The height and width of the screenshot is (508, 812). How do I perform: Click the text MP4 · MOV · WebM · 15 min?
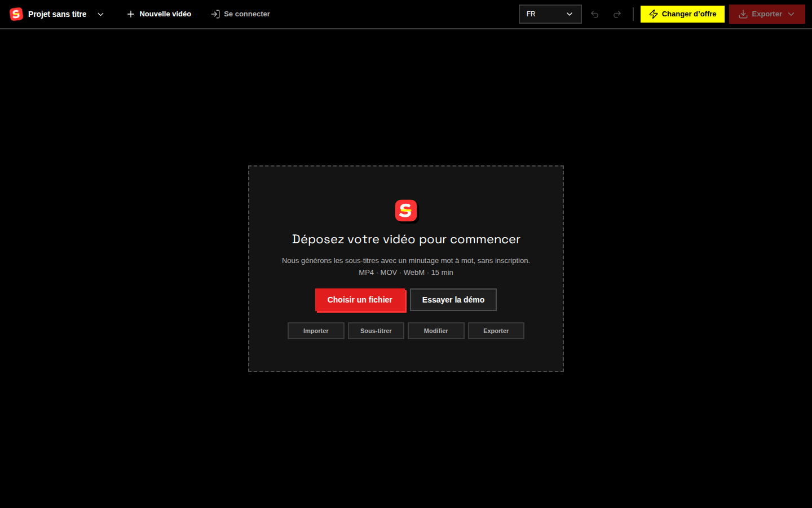coord(406,273)
